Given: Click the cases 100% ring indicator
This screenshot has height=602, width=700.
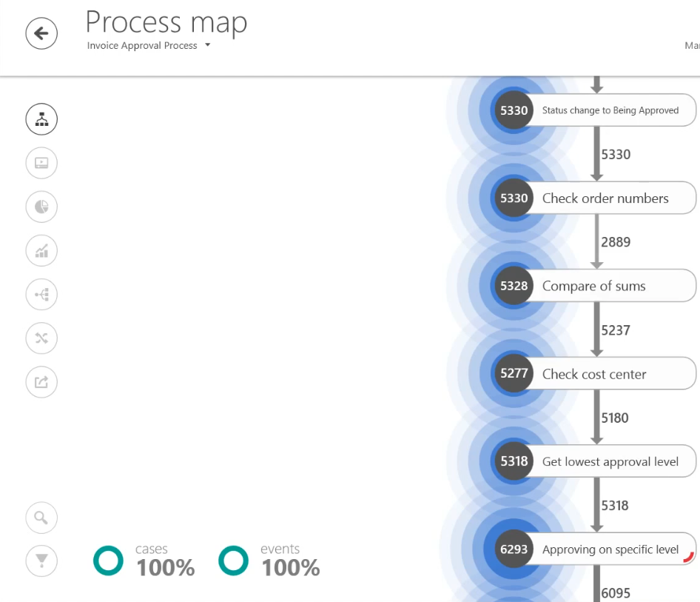Looking at the screenshot, I should coord(109,561).
